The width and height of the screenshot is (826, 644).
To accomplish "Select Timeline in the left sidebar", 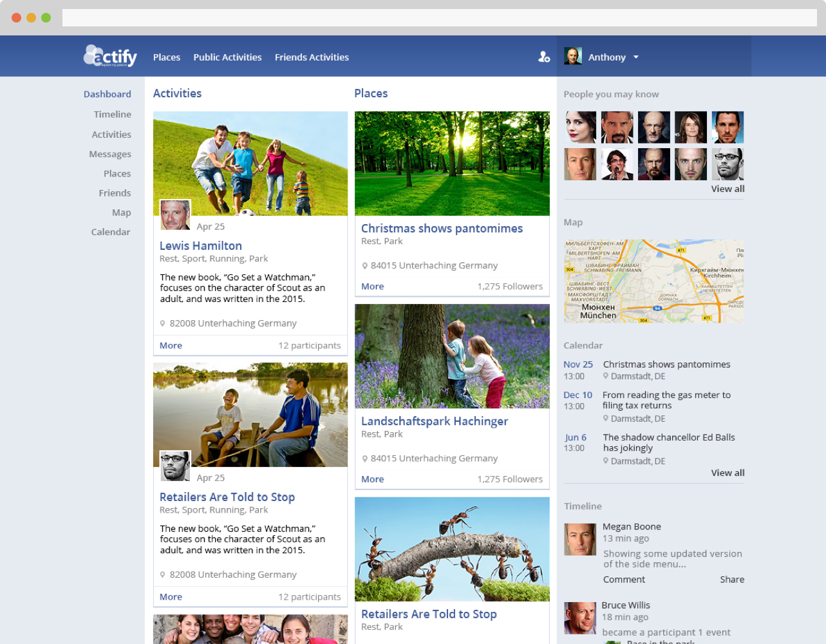I will tap(113, 114).
